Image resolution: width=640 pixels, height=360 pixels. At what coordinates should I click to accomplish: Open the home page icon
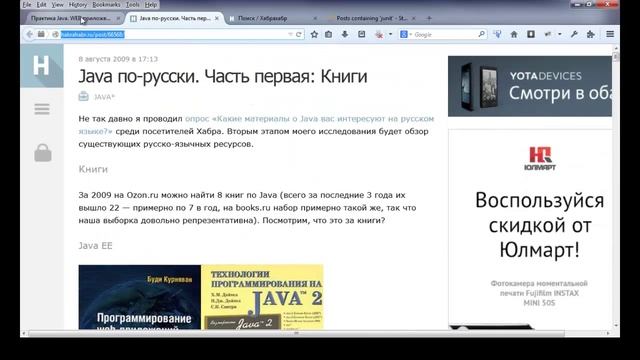(514, 35)
